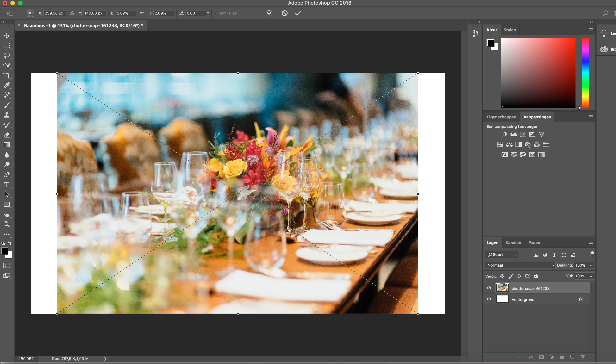Commit the transform with the checkmark
The image size is (616, 364).
point(298,13)
